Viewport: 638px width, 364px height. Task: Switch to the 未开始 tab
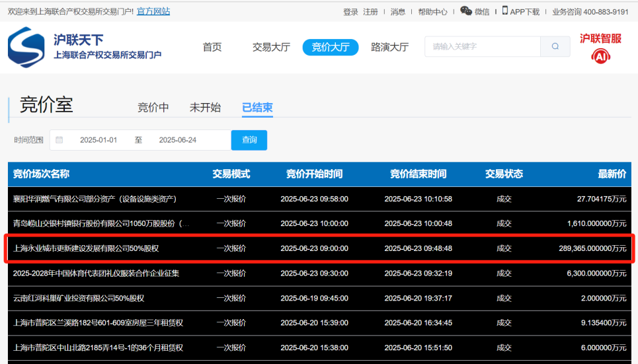click(205, 108)
